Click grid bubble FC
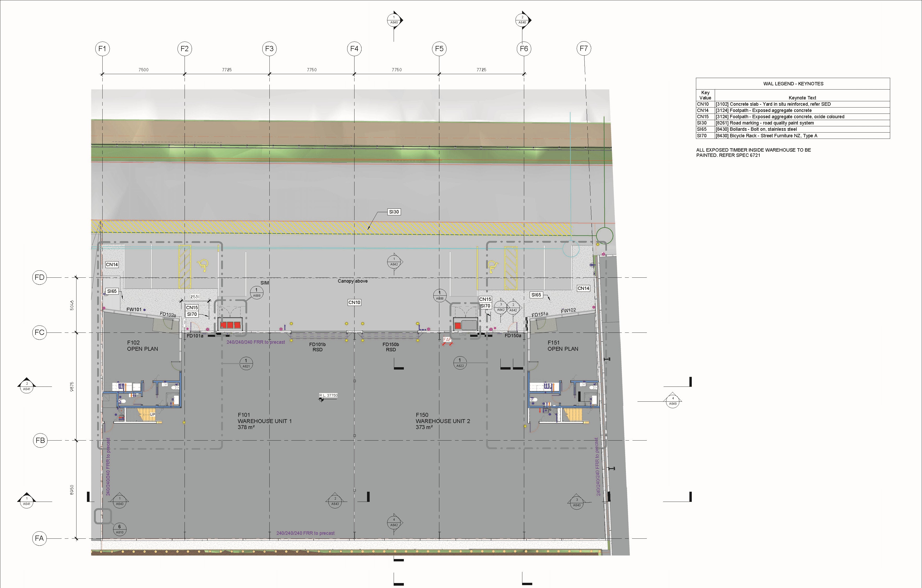922x588 pixels. (39, 332)
